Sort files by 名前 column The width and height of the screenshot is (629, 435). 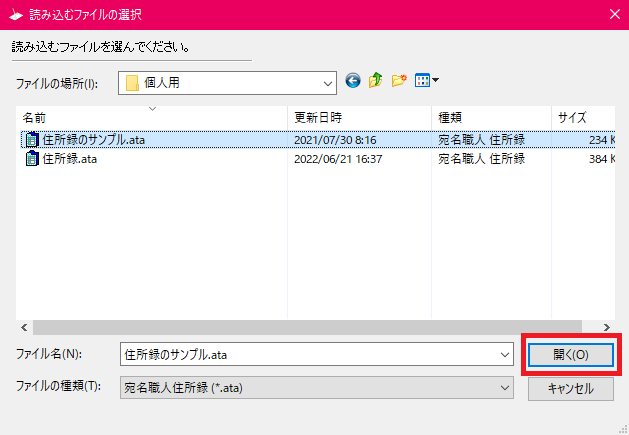[152, 118]
